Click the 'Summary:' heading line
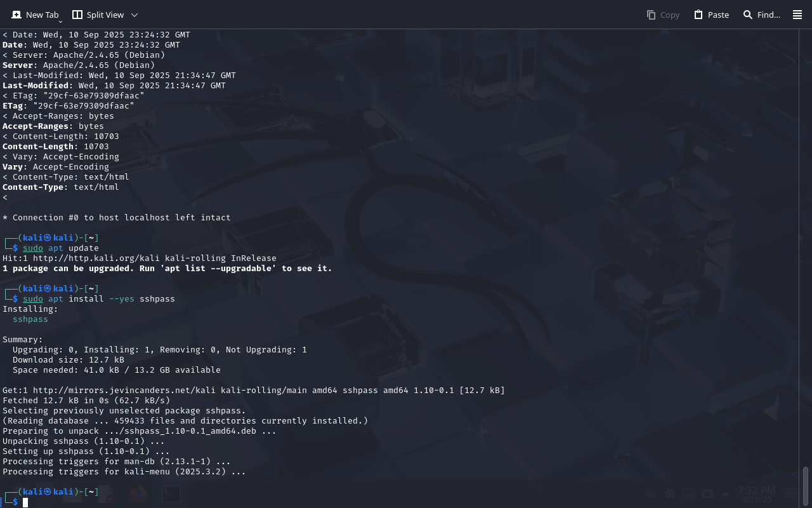Viewport: 812px width, 508px height. coord(23,340)
